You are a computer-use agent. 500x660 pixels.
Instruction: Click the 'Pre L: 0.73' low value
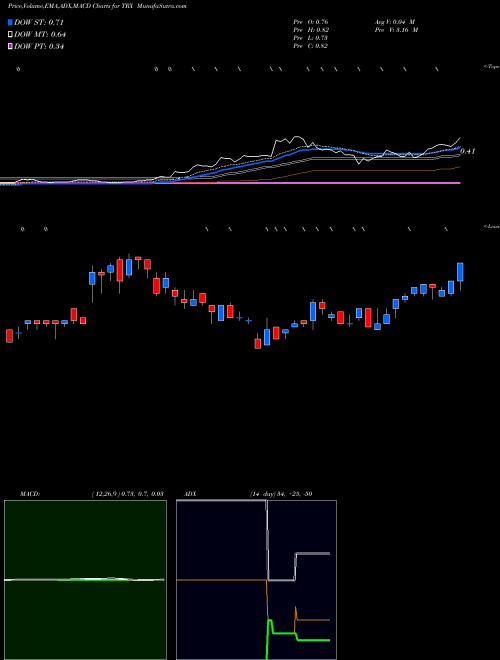[x=311, y=38]
